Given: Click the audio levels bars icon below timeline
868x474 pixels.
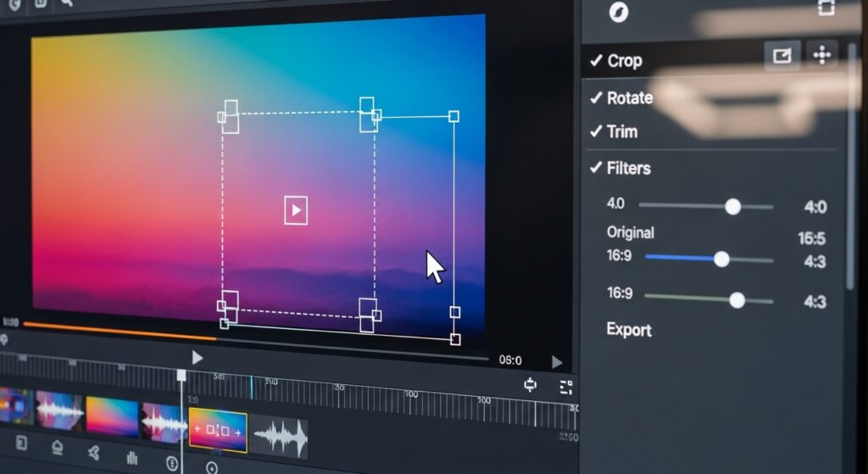Looking at the screenshot, I should [x=132, y=459].
